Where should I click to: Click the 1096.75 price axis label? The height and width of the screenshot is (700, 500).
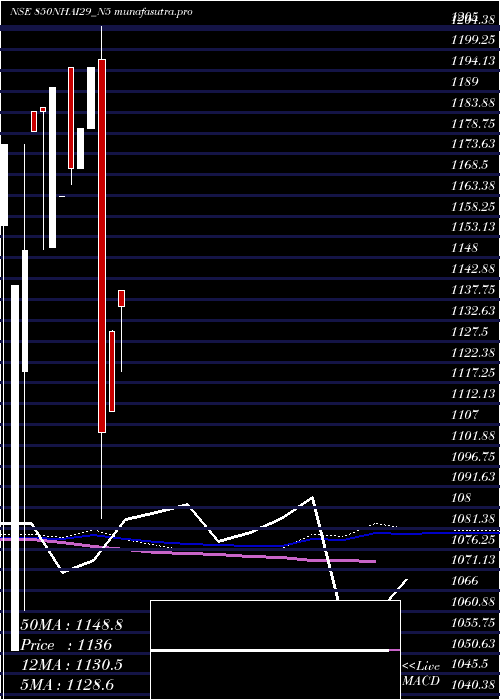[x=473, y=456]
